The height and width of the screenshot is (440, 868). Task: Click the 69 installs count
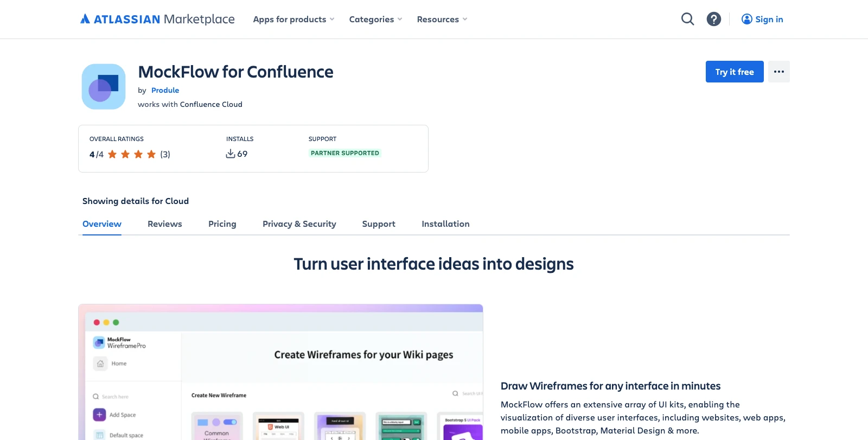tap(242, 154)
